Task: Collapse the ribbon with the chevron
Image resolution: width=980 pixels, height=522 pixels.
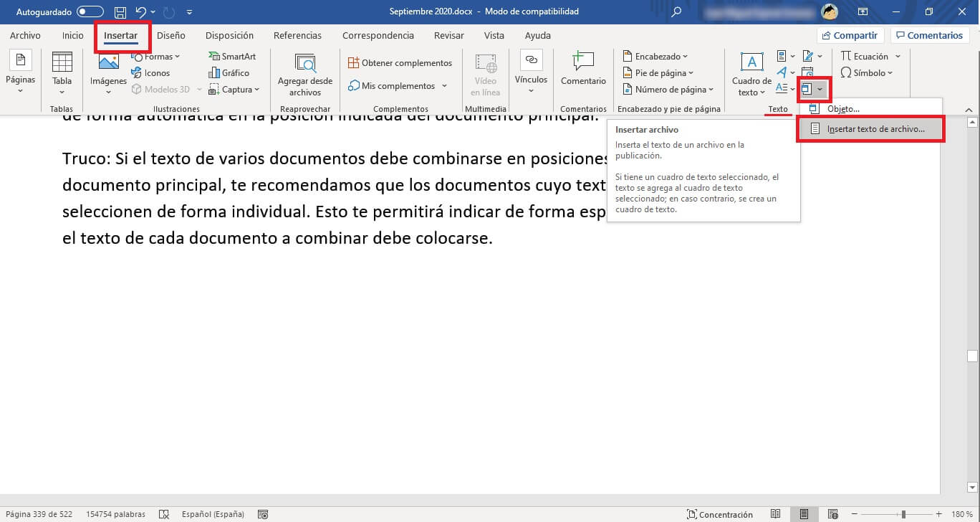Action: pos(968,110)
